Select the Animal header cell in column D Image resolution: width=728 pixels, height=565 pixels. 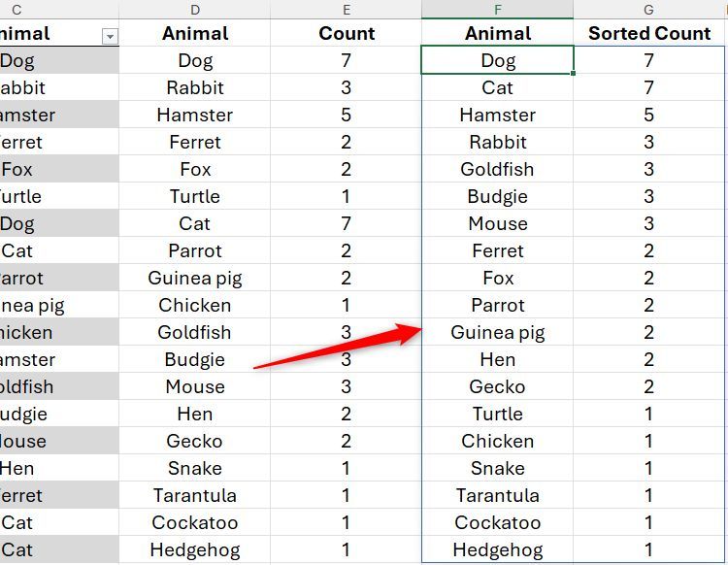click(195, 33)
